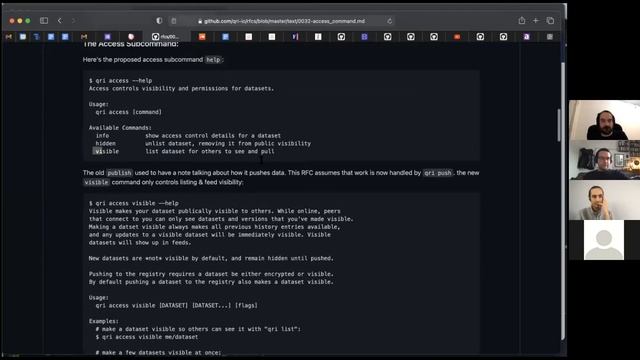640x360 pixels.
Task: Add a new tab with the plus icon
Action: 536,20
